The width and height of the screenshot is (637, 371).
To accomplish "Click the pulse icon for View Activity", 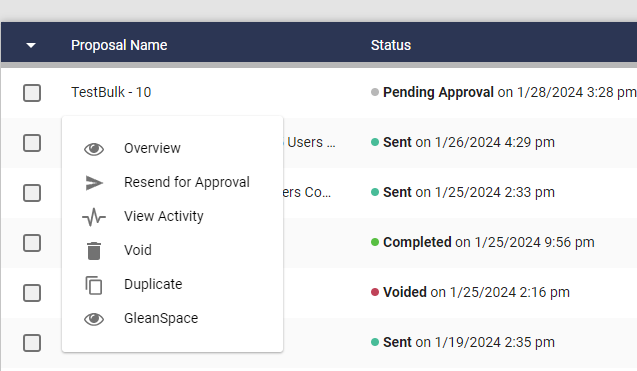I will pyautogui.click(x=94, y=217).
